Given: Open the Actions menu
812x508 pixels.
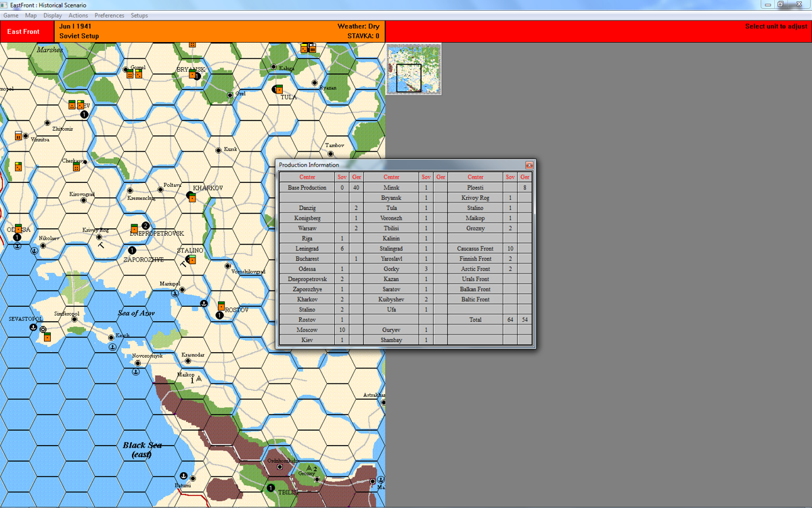Looking at the screenshot, I should (x=78, y=14).
